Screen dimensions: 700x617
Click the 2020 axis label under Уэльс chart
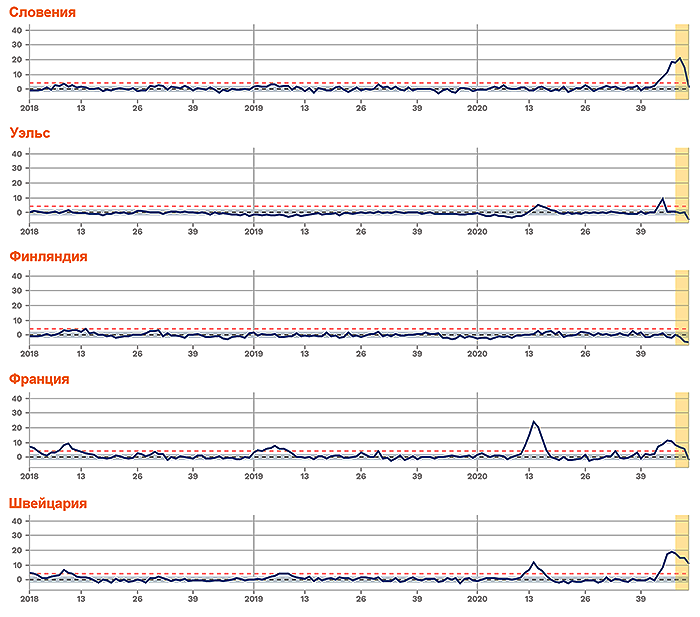(477, 231)
